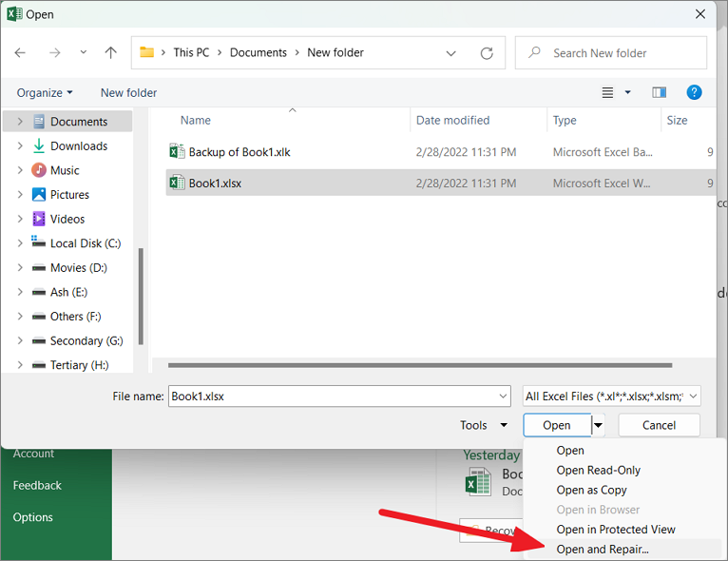
Task: Expand the Pictures tree node
Action: (x=20, y=195)
